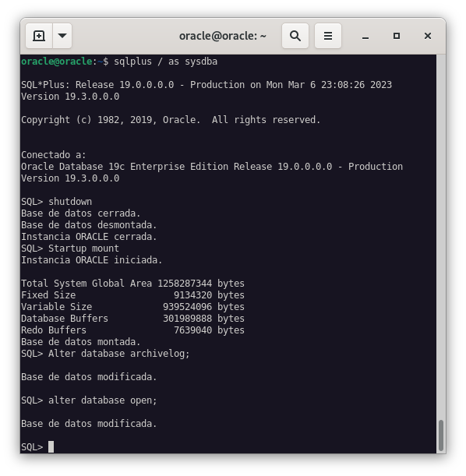Click the 'Alter database archivelog;' line

coord(118,354)
